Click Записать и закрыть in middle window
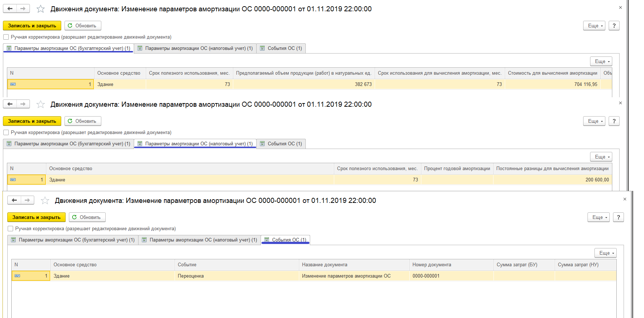The height and width of the screenshot is (318, 644). pos(32,121)
